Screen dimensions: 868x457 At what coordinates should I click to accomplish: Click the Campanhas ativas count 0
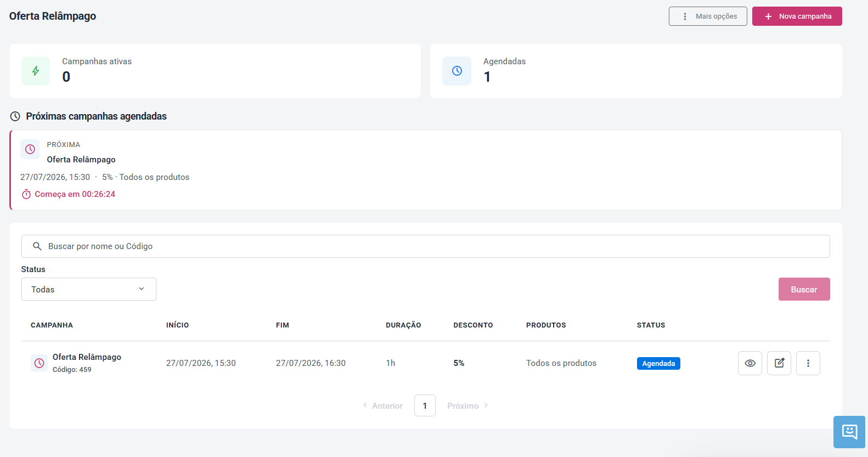[66, 77]
